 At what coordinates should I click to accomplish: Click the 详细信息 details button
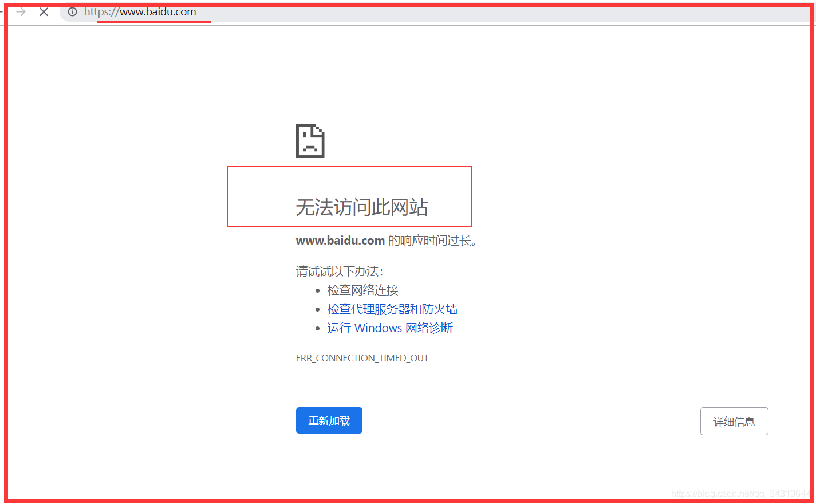[x=734, y=422]
